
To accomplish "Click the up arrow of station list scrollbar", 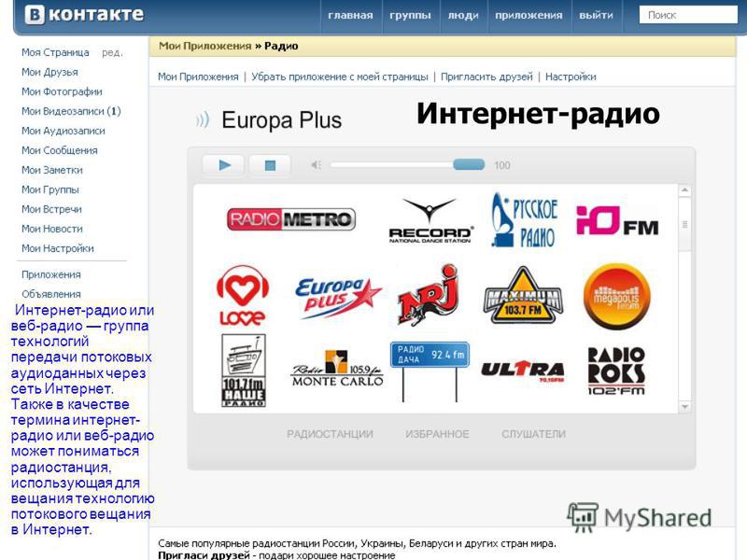I will [x=684, y=190].
